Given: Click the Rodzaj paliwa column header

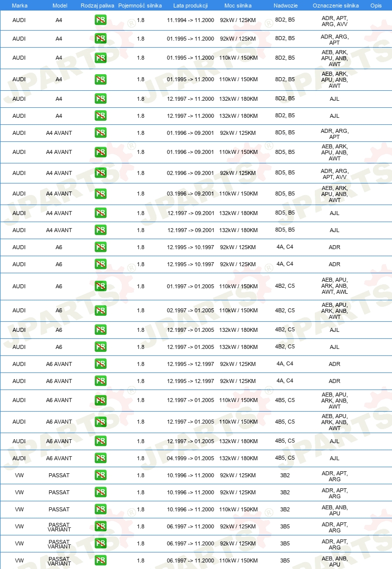Looking at the screenshot, I should (97, 6).
